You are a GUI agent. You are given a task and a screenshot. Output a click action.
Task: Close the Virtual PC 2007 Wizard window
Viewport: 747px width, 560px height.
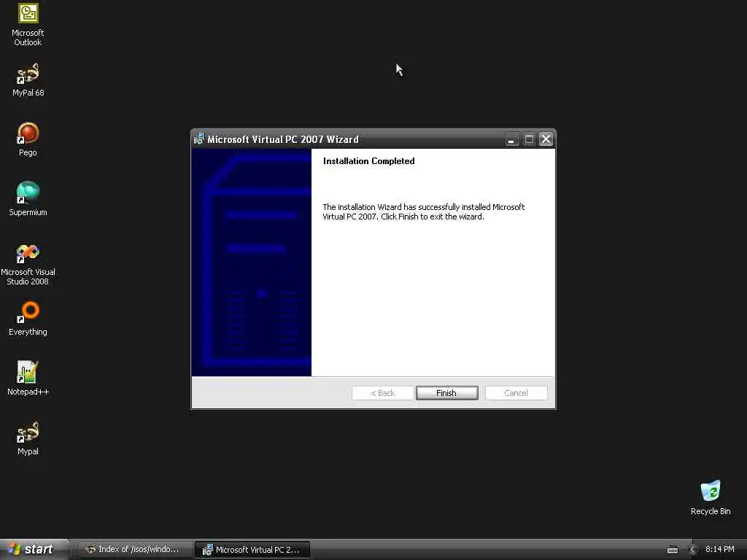coord(546,139)
